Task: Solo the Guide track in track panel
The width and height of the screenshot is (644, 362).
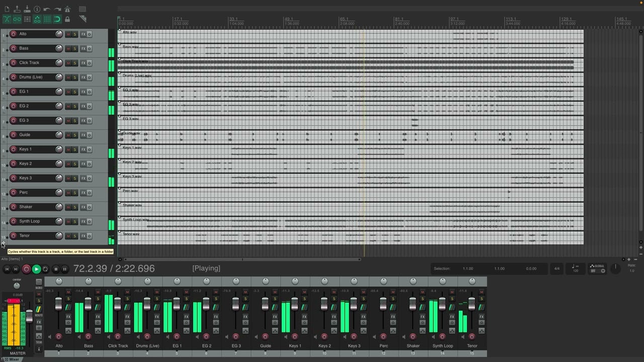Action: [x=75, y=135]
